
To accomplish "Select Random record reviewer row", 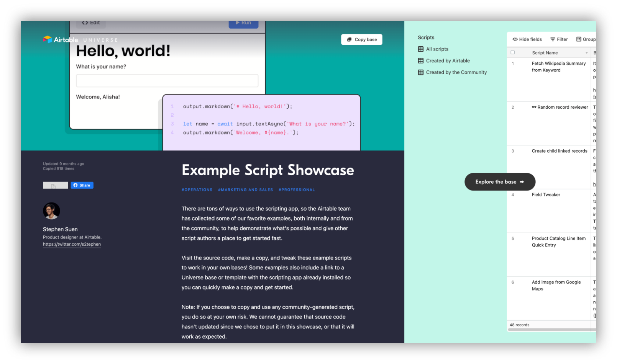I will [551, 123].
